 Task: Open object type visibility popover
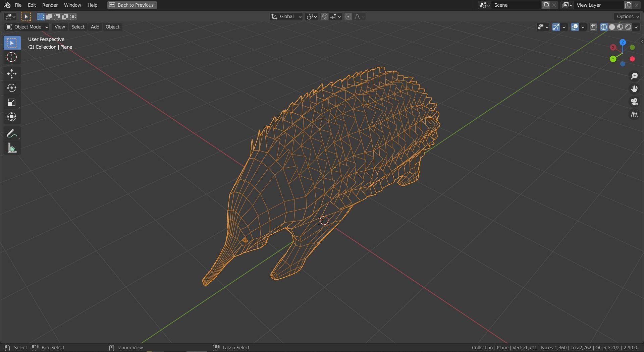(543, 27)
